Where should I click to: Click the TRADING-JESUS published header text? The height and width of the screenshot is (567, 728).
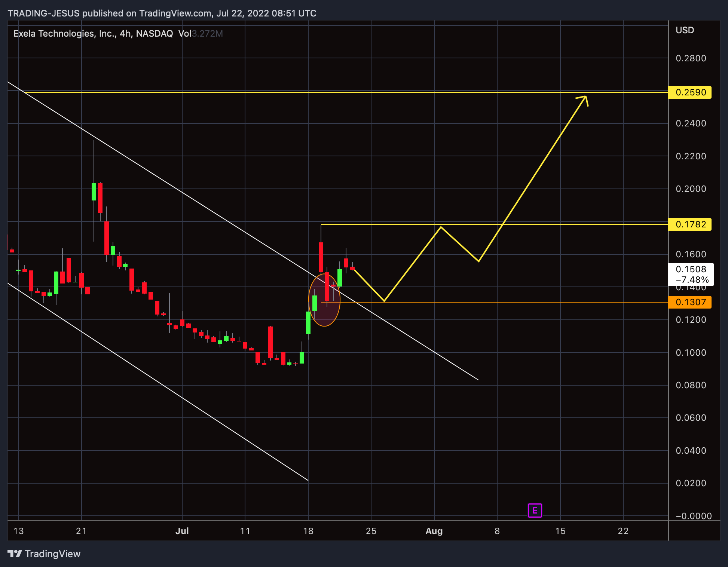point(162,13)
